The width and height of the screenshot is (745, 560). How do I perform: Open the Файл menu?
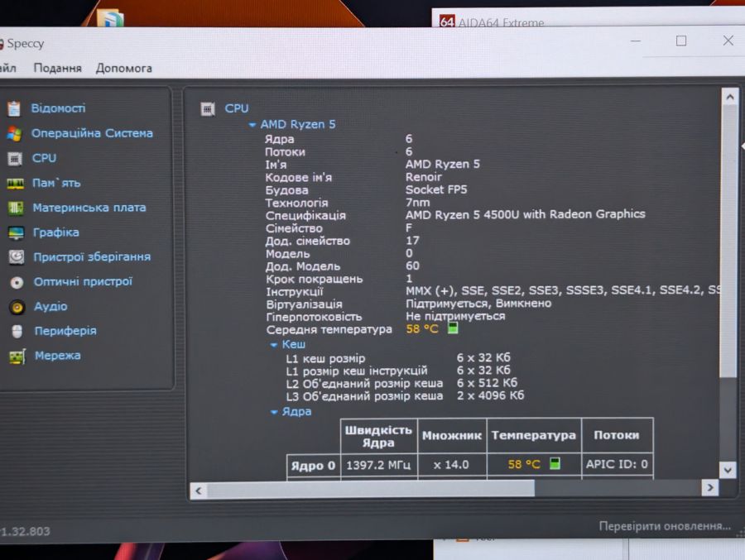[x=7, y=69]
